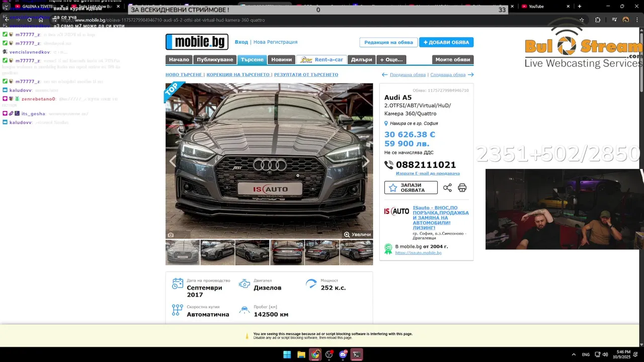Select the Търсене tab
The height and width of the screenshot is (362, 644).
(x=252, y=59)
